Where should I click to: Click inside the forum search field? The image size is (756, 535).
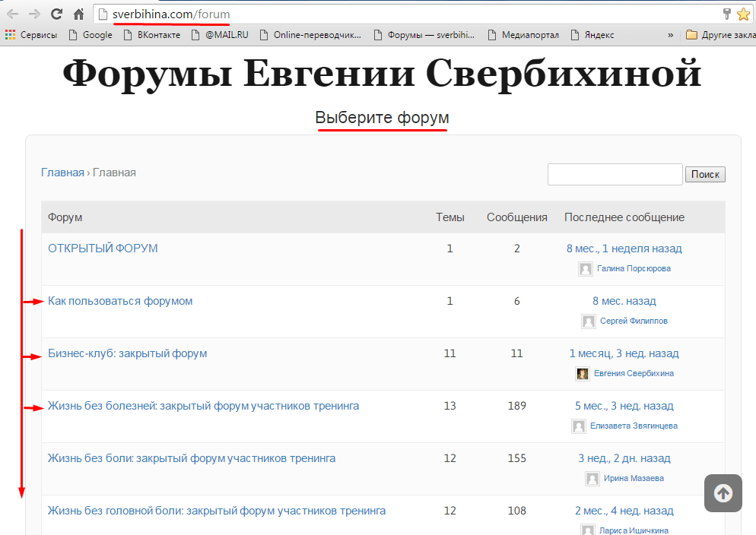tap(615, 174)
